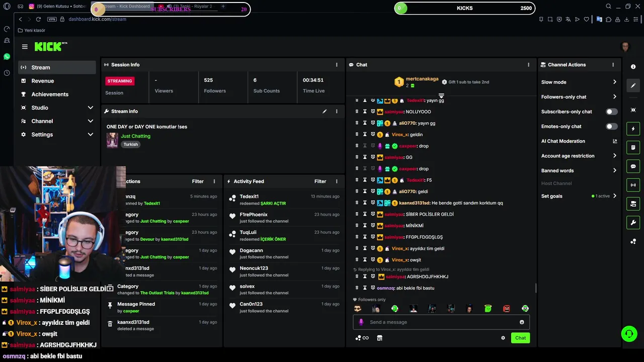This screenshot has height=362, width=644.
Task: Edit stream info with pencil icon
Action: 325,111
